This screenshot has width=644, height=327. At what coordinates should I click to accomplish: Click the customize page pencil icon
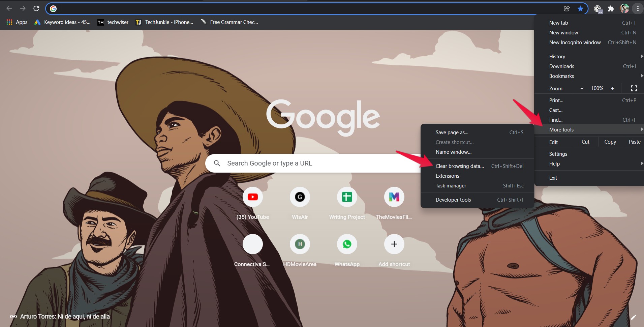[634, 317]
